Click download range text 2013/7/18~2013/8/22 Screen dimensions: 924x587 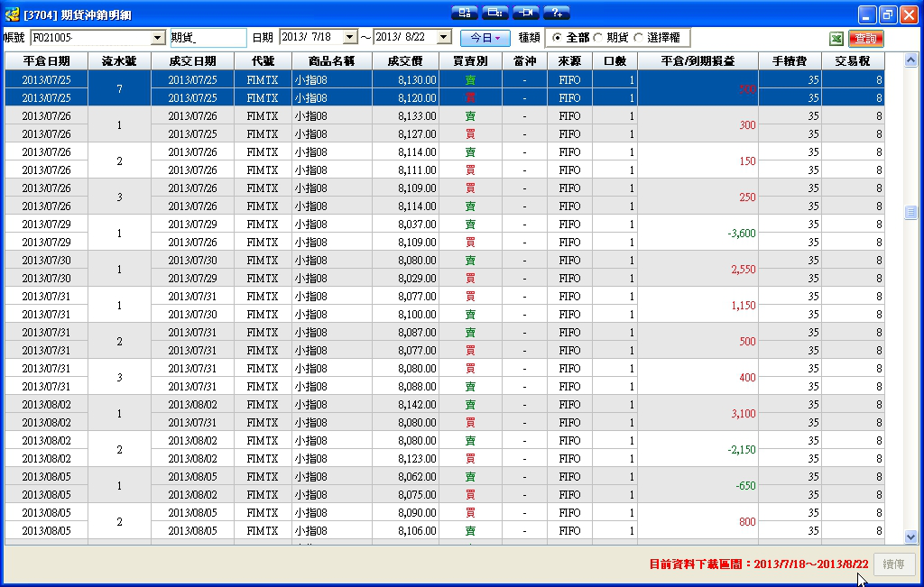811,564
